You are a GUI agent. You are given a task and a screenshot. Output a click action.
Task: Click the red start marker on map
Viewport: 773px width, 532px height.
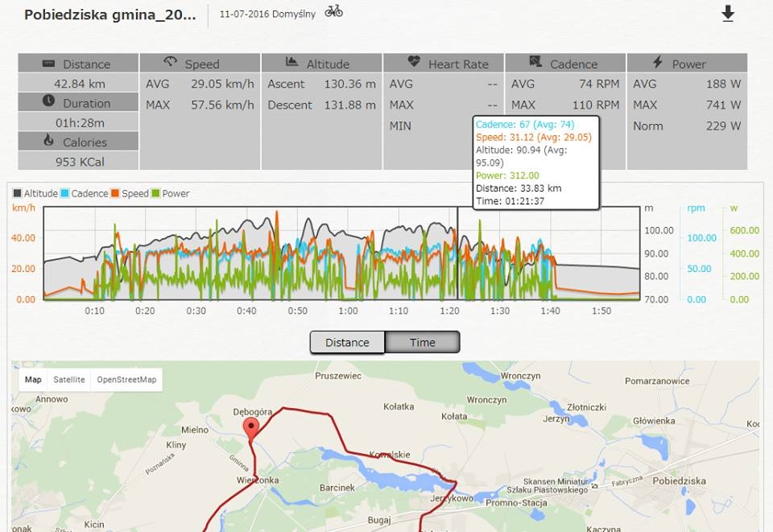click(x=252, y=429)
